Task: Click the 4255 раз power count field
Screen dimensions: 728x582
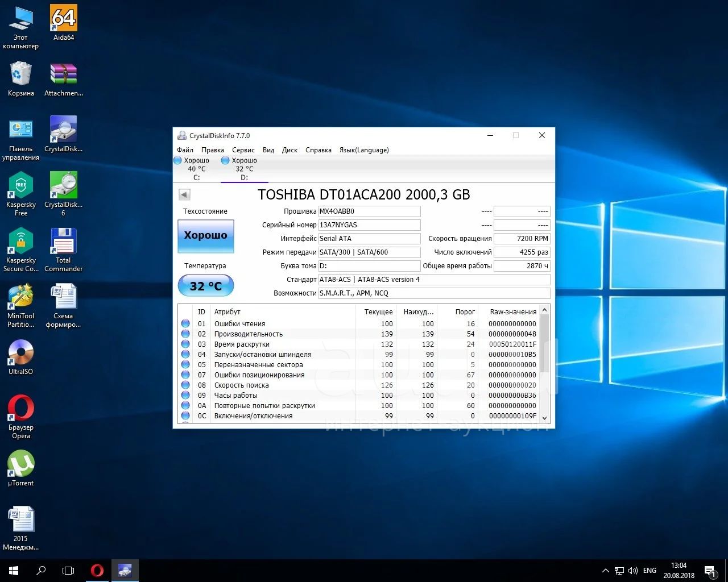Action: (522, 252)
